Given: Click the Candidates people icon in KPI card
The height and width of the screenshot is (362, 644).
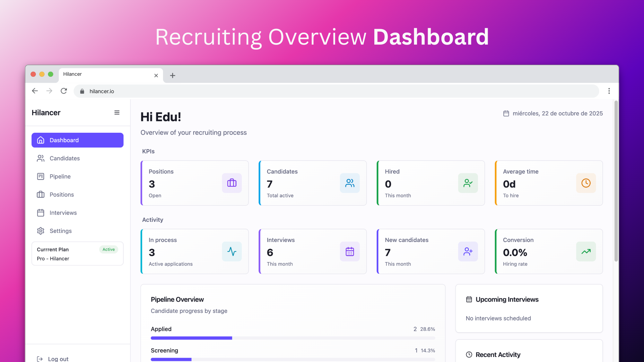Looking at the screenshot, I should [350, 183].
